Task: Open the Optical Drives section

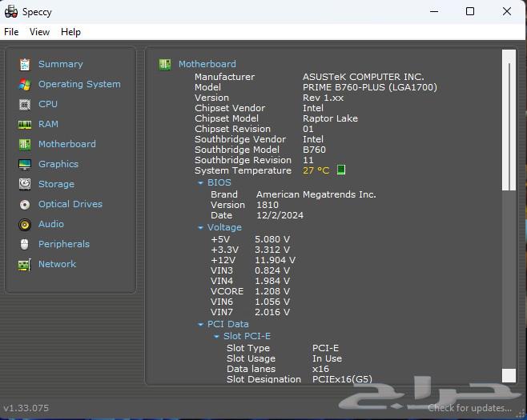Action: 70,204
